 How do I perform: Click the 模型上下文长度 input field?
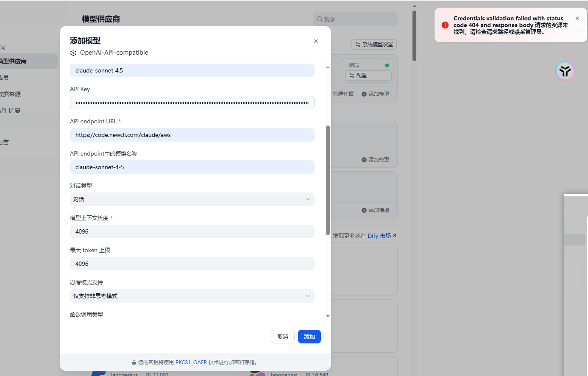click(192, 231)
